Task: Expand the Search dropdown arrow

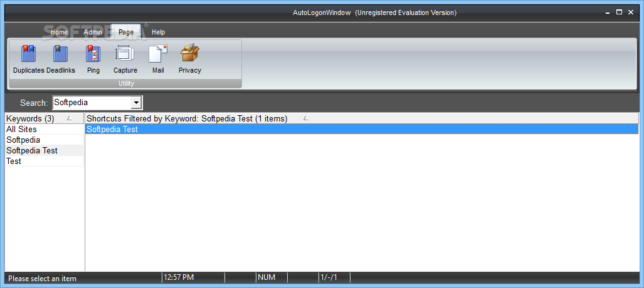Action: [x=136, y=103]
